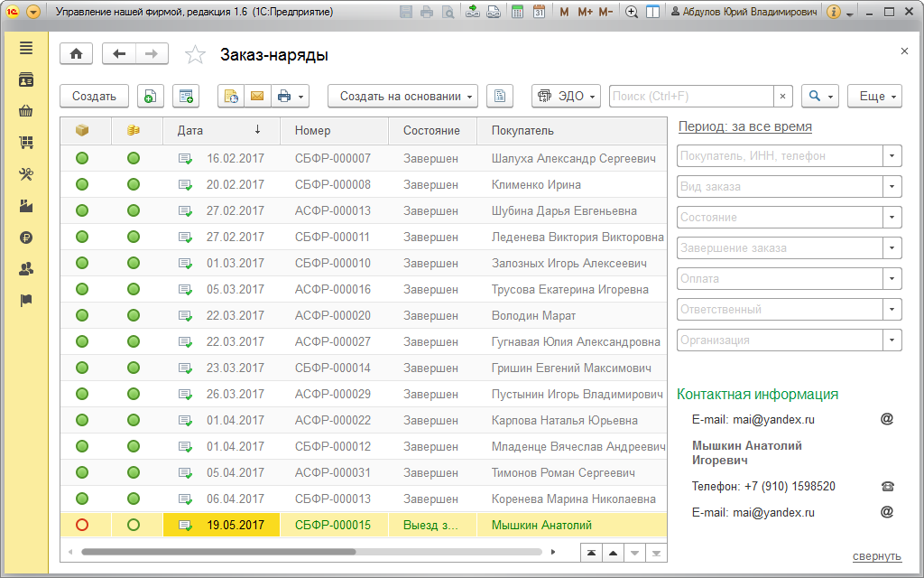Click the zoom magnifier in title bar
924x578 pixels.
click(631, 12)
